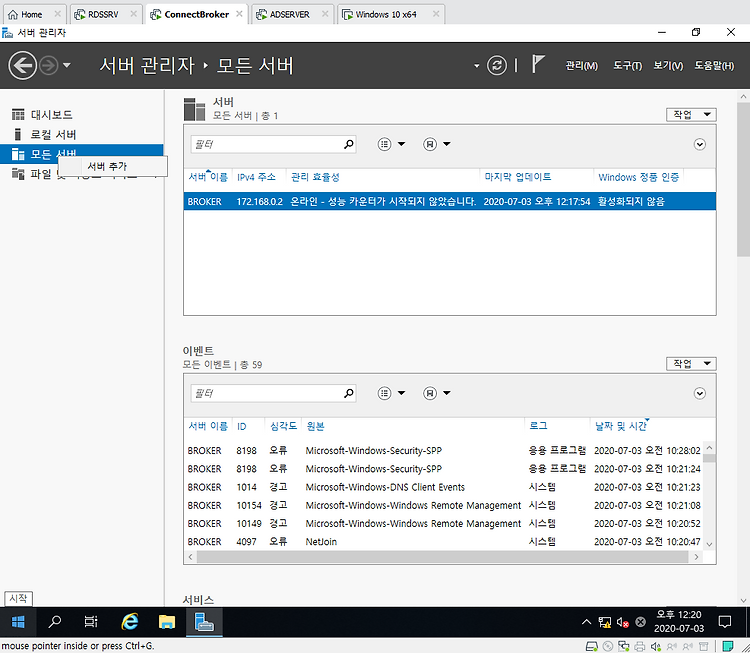Sort events by 로그 column

point(538,426)
